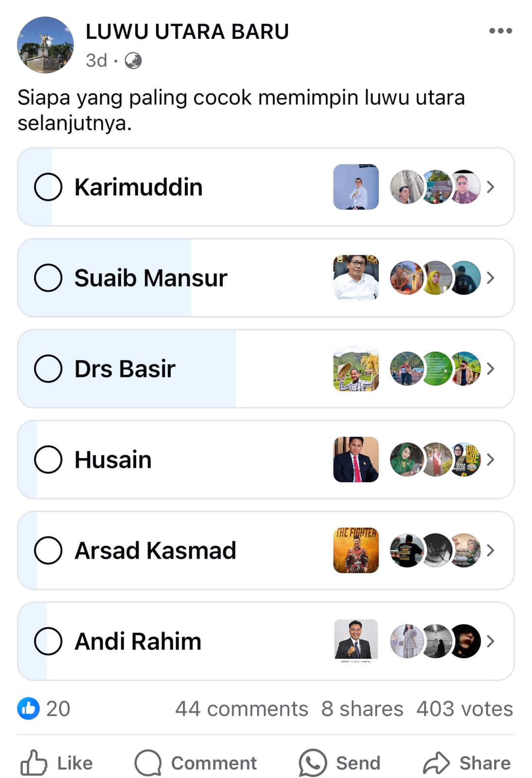532x778 pixels.
Task: Open Arsad Kasmad's option photo thumbnail
Action: (x=356, y=550)
